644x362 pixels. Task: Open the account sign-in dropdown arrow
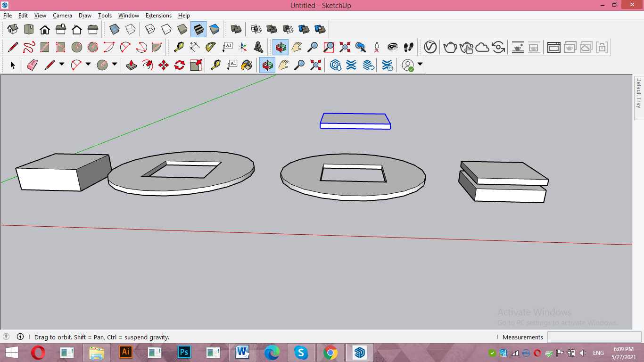420,64
